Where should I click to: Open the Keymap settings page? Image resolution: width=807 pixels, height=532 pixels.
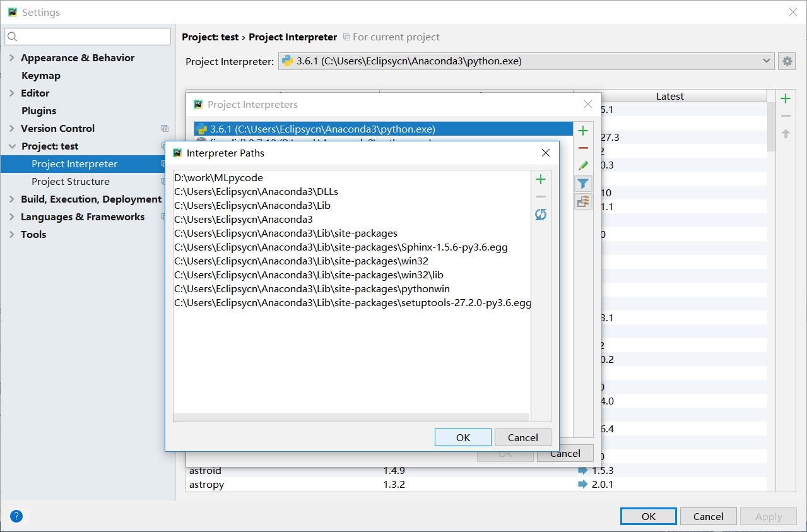click(41, 75)
